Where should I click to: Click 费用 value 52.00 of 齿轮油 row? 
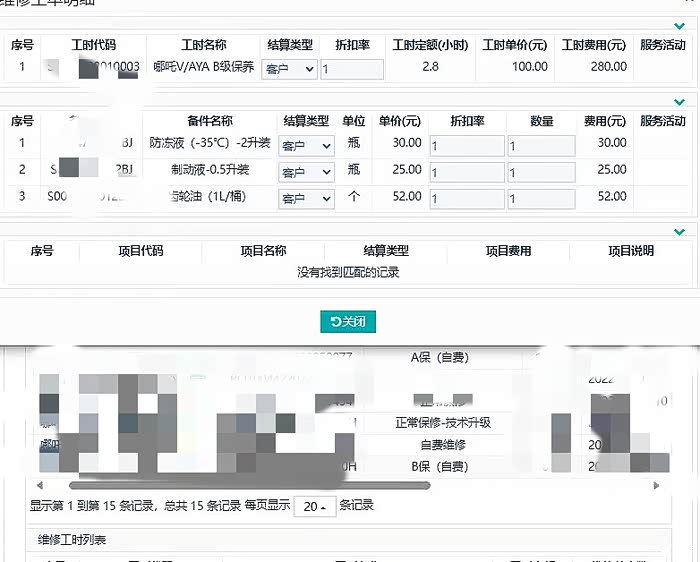[x=612, y=196]
